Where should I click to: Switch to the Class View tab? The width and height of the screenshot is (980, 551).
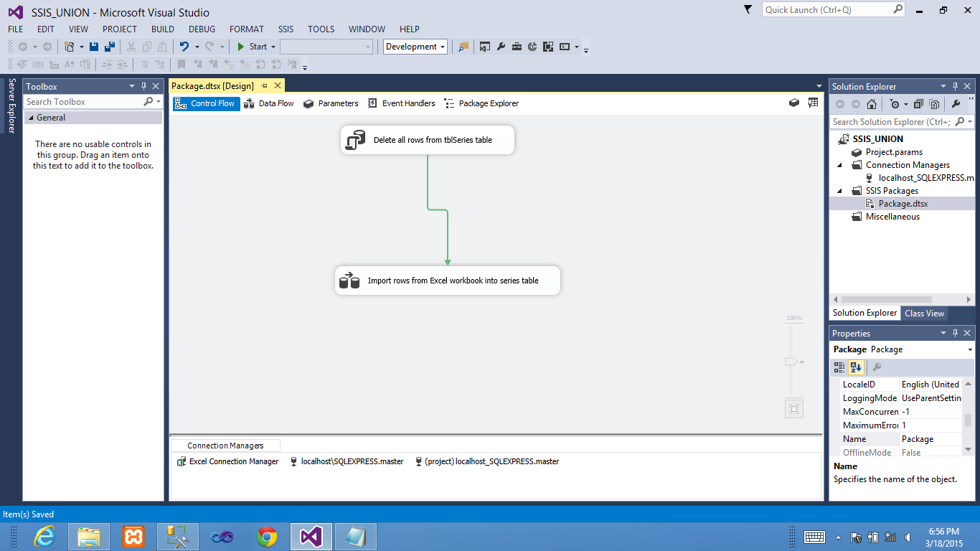pos(924,314)
